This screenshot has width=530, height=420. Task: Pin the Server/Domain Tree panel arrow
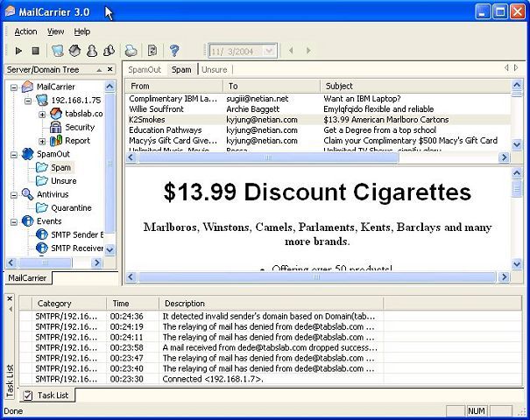tap(99, 69)
